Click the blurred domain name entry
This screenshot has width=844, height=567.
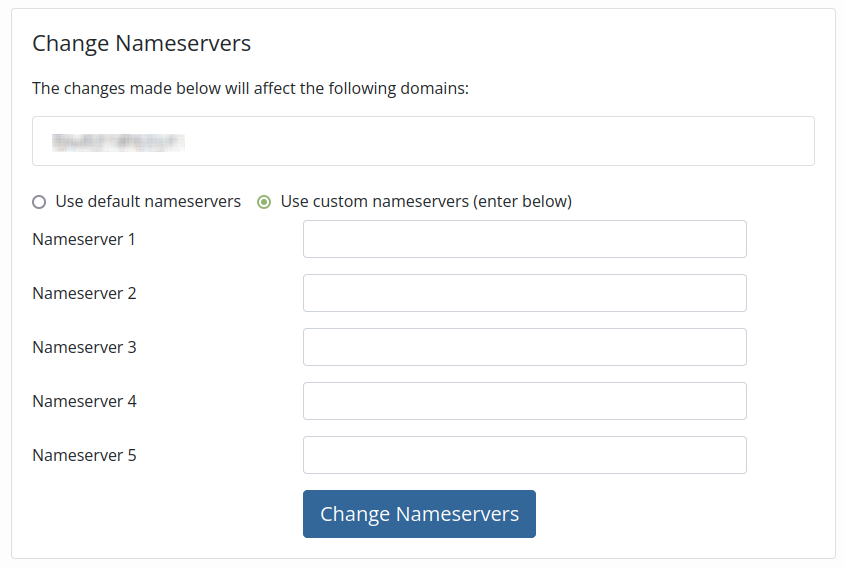pos(118,142)
